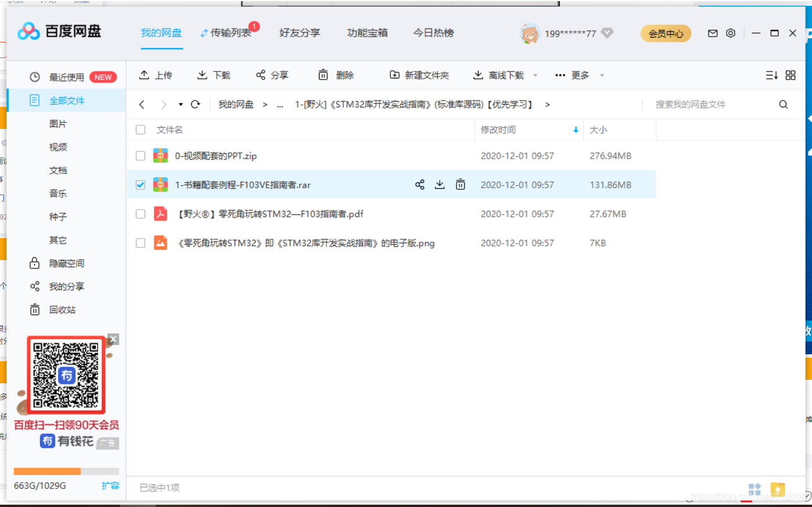Switch to list sort view icon
Screen dimensions: 812x507
[771, 75]
